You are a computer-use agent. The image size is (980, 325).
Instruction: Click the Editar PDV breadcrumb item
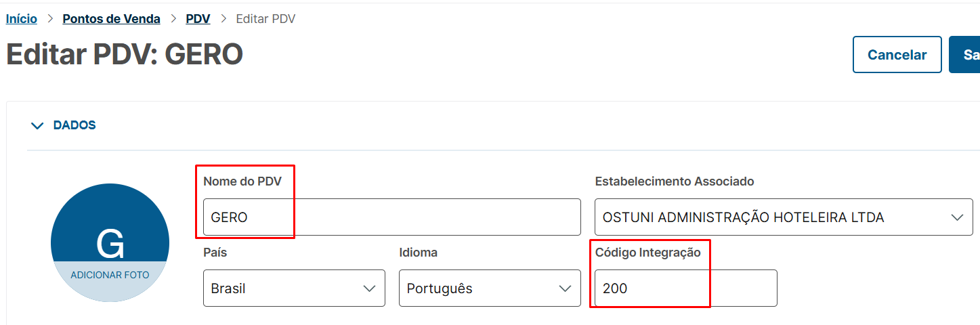click(265, 19)
